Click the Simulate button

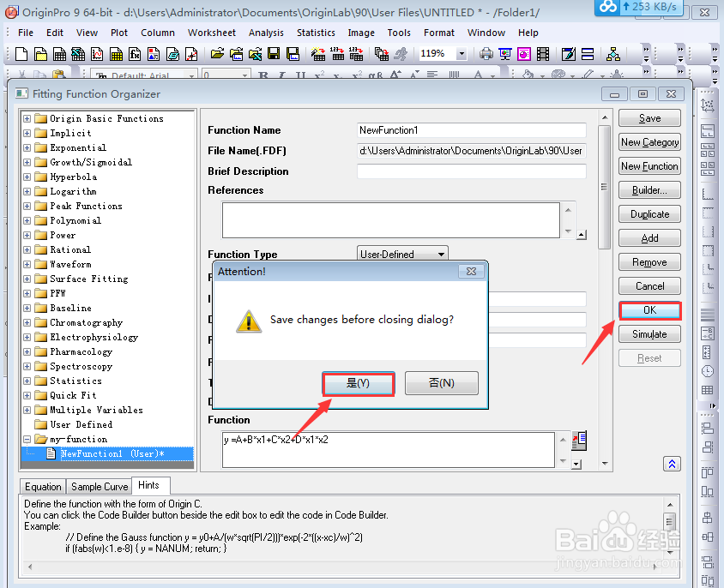pyautogui.click(x=649, y=334)
